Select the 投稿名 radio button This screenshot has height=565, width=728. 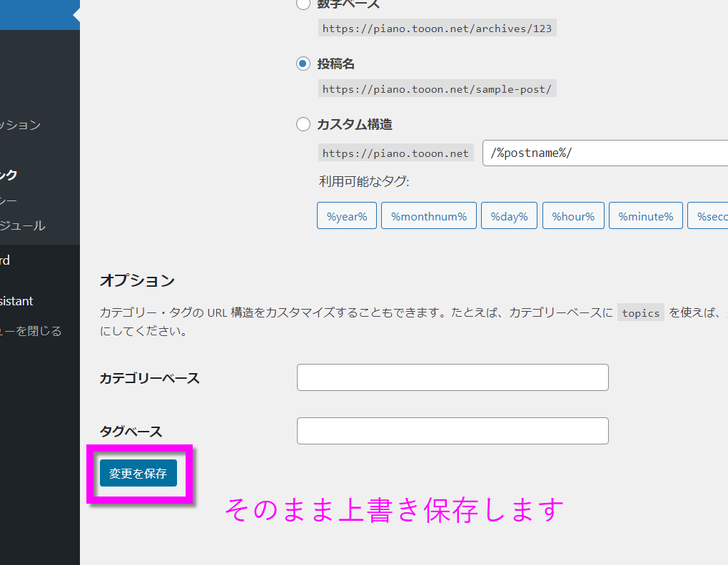click(303, 64)
